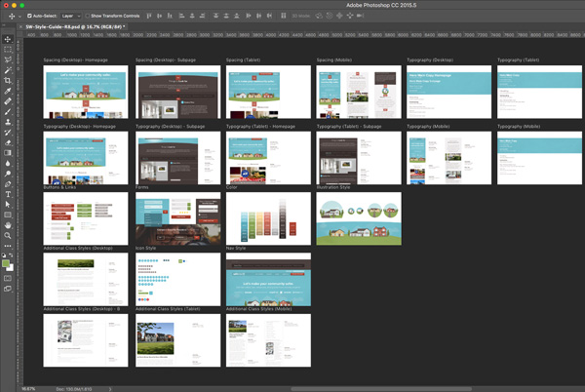Toggle the Auto-Select checkbox
585x392 pixels.
click(x=29, y=16)
